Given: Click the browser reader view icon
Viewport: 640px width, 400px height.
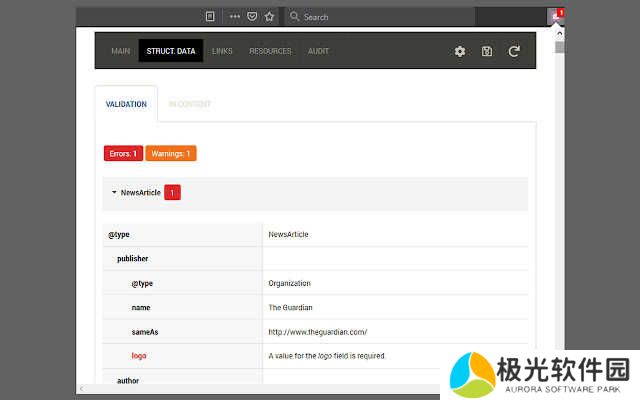Looking at the screenshot, I should (210, 17).
